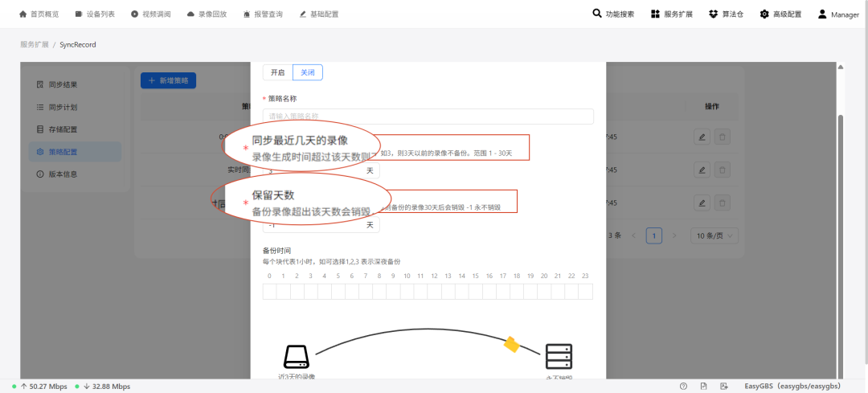Click the SyncRecord breadcrumb
Screen dimensions: 868x393
(77, 45)
